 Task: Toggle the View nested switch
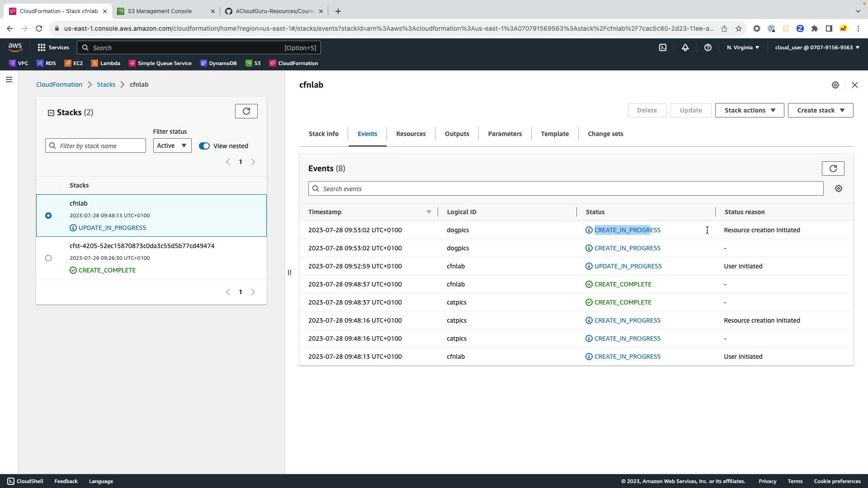click(x=204, y=146)
